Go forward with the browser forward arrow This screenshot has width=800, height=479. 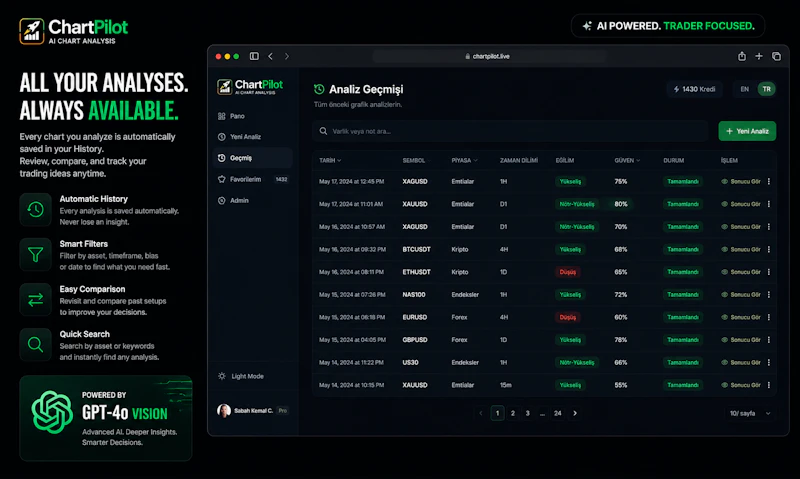pos(287,56)
